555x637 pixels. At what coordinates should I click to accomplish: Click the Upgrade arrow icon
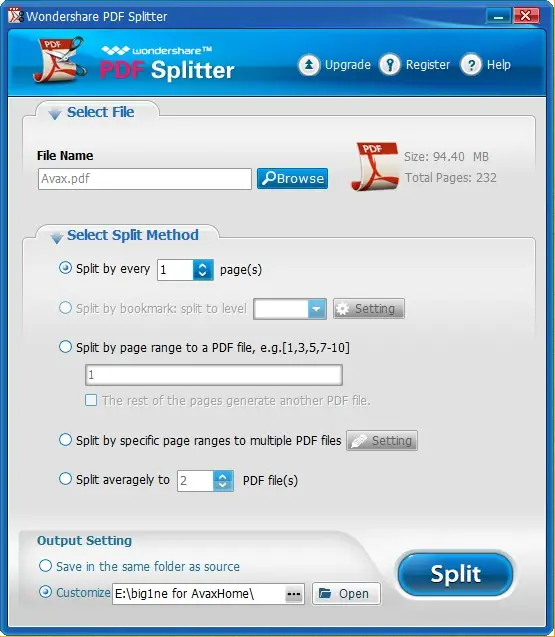click(309, 65)
